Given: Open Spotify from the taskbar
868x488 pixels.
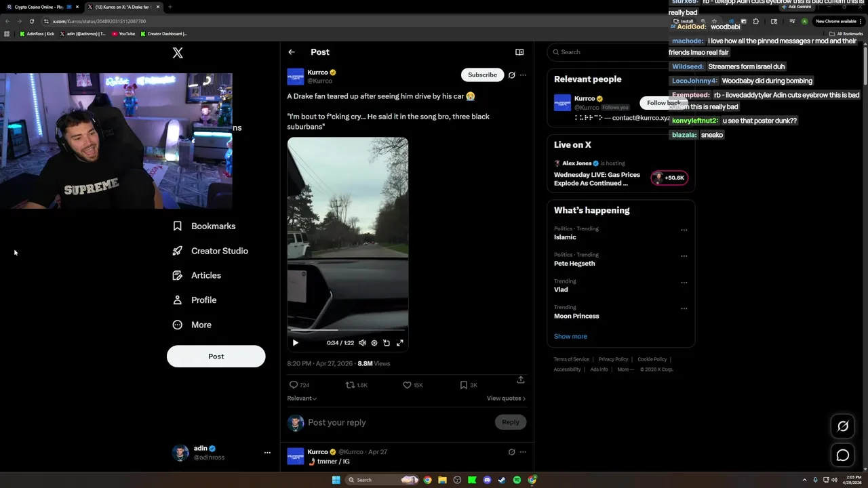Looking at the screenshot, I should tap(517, 480).
